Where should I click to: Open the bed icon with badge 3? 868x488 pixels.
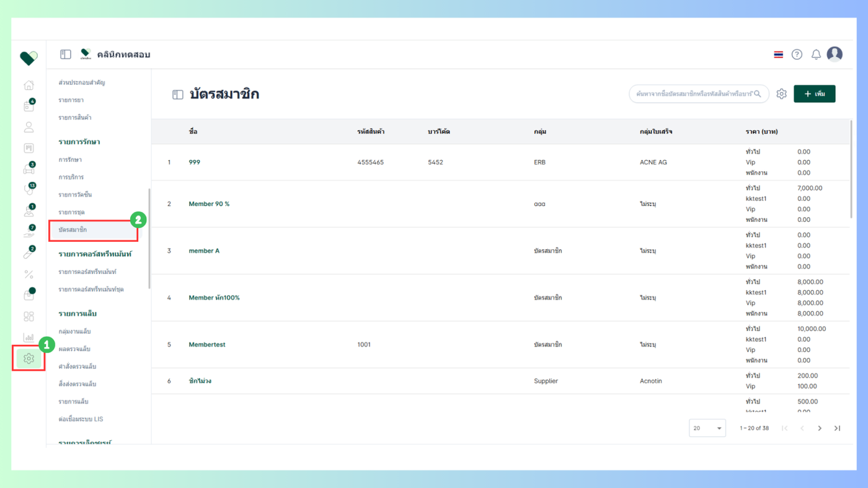(29, 169)
